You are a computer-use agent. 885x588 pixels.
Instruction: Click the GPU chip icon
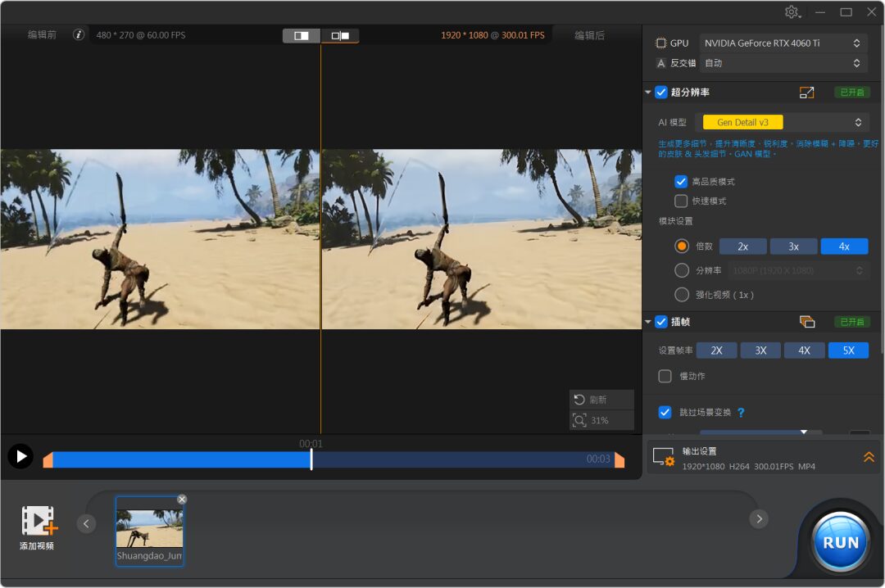click(660, 43)
